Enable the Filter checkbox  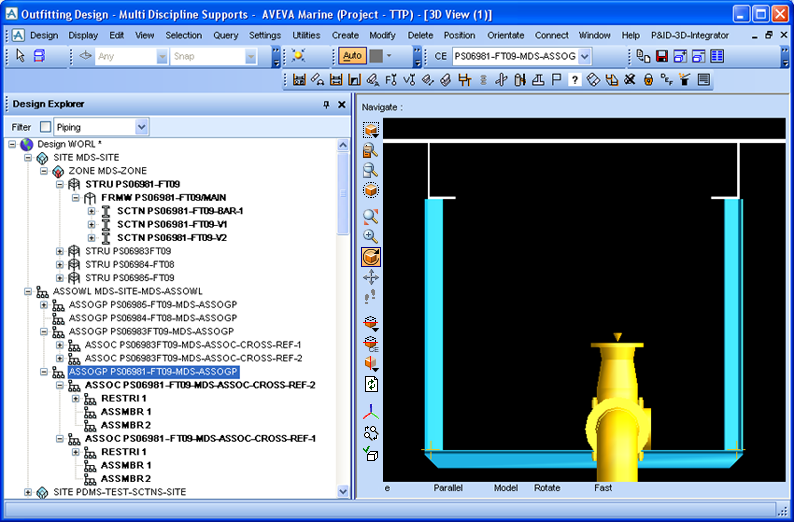pyautogui.click(x=46, y=127)
